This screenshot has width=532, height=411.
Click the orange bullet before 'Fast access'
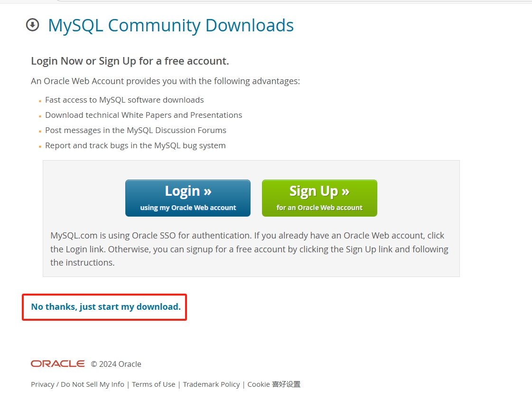pyautogui.click(x=40, y=101)
